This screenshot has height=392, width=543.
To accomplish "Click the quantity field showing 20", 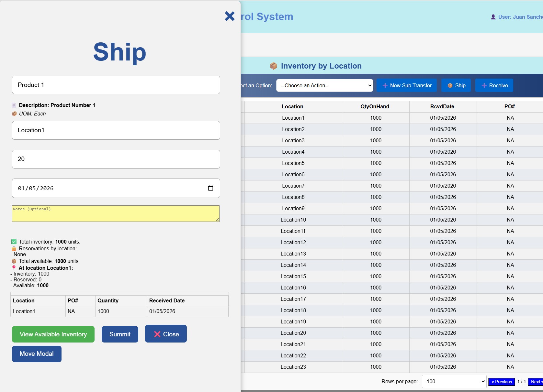I will point(116,159).
